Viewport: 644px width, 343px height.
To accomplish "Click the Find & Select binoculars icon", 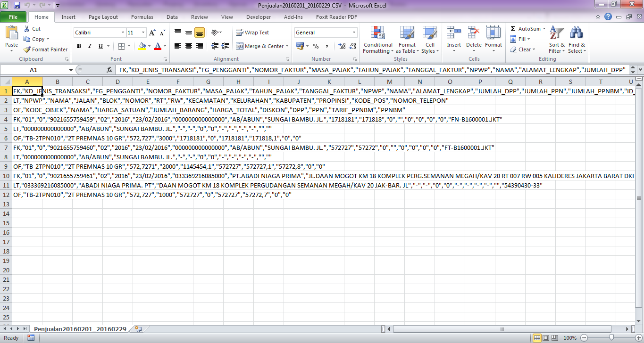I will point(576,33).
